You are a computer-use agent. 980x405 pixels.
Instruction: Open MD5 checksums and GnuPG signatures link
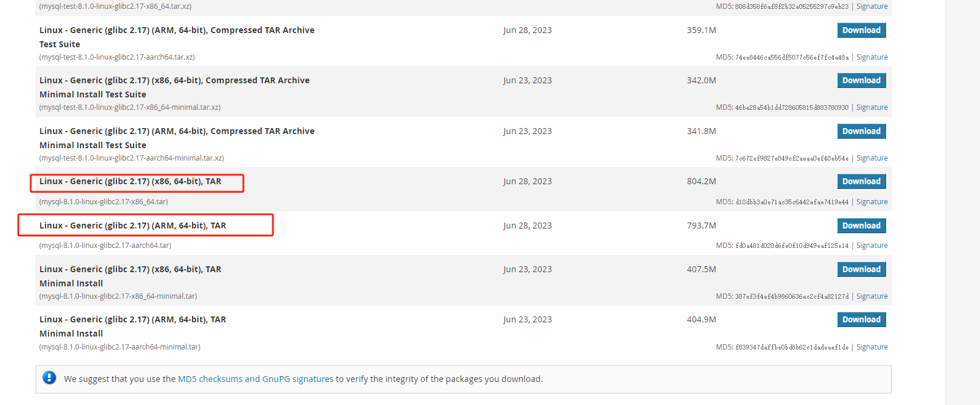coord(256,379)
